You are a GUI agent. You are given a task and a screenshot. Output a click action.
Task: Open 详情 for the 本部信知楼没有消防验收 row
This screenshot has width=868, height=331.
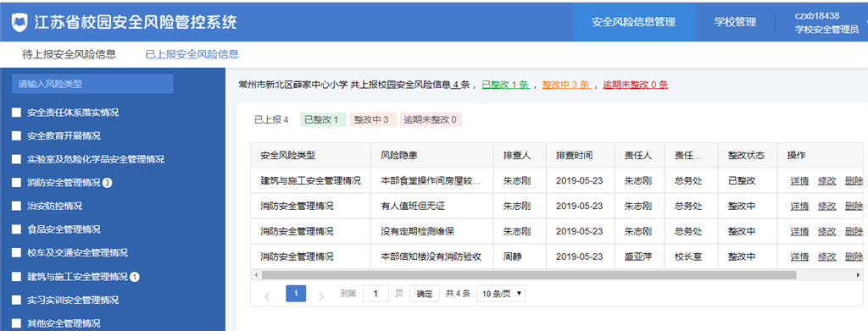point(799,257)
